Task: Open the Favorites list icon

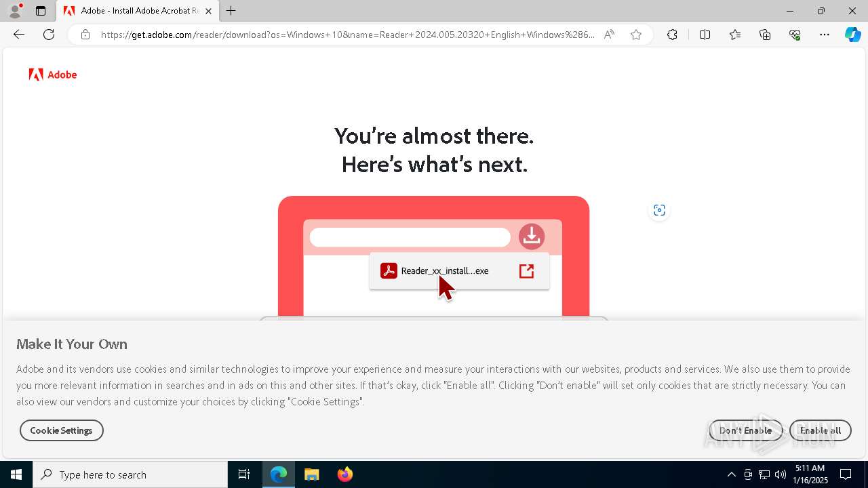Action: click(735, 35)
